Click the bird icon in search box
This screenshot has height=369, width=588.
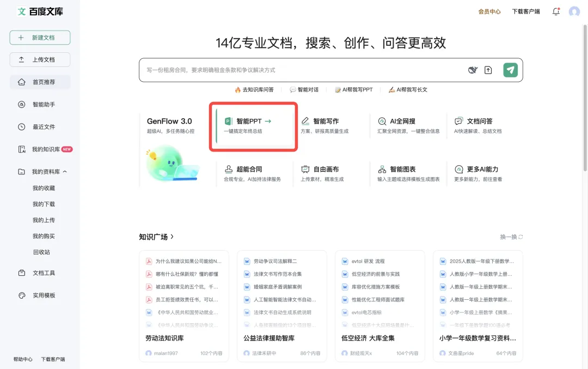(x=473, y=70)
